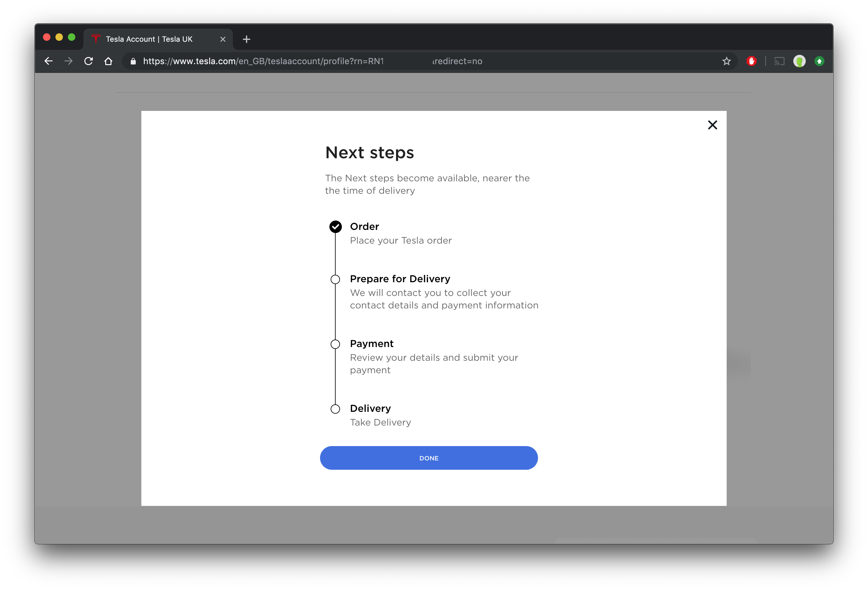Click the green fullscreen window button
This screenshot has height=590, width=868.
point(72,37)
